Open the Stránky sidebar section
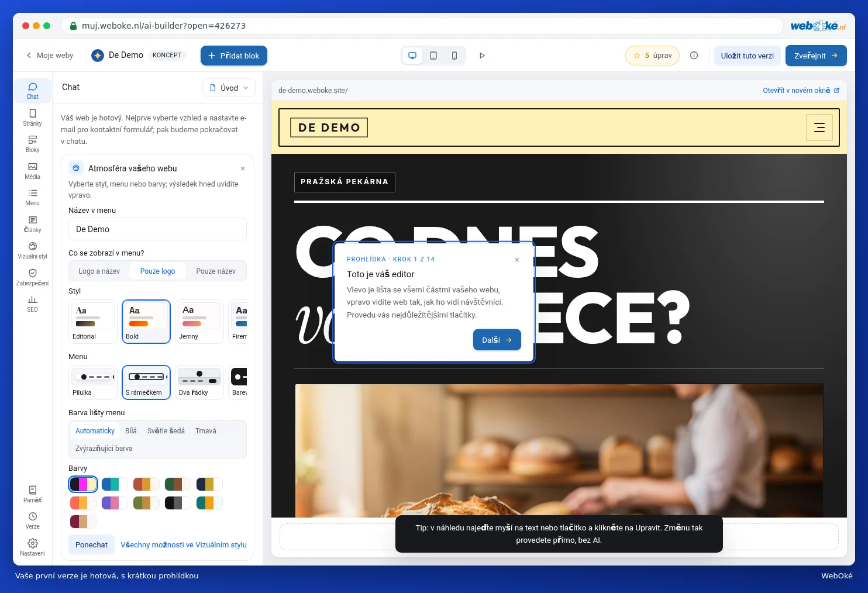 [32, 117]
